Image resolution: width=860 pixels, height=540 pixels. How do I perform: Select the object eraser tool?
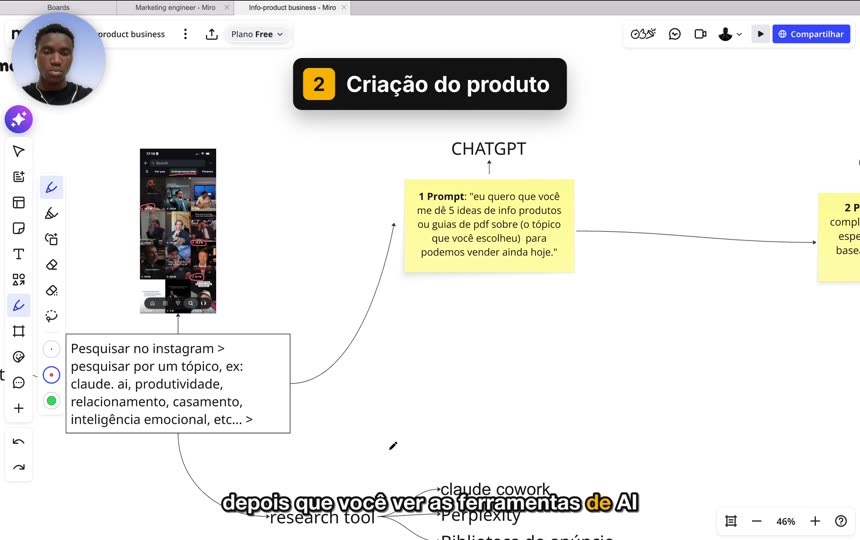click(x=52, y=291)
